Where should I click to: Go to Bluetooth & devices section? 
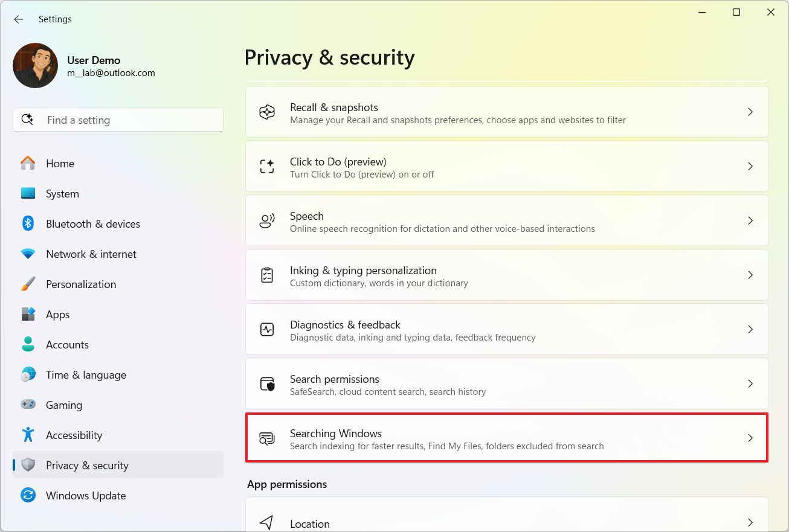[x=93, y=224]
